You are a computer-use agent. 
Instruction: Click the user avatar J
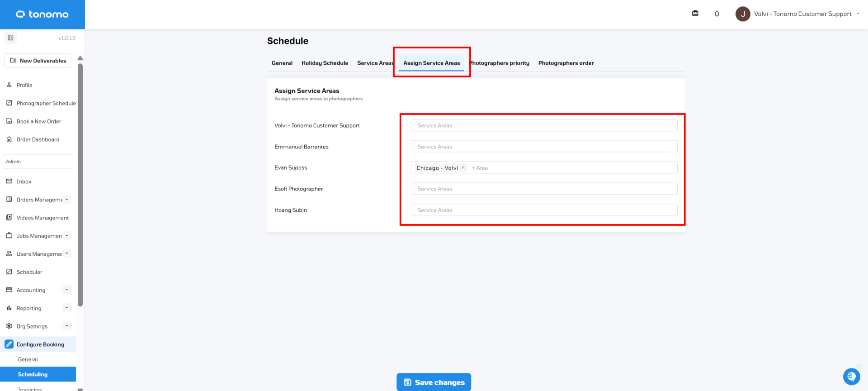pos(743,14)
